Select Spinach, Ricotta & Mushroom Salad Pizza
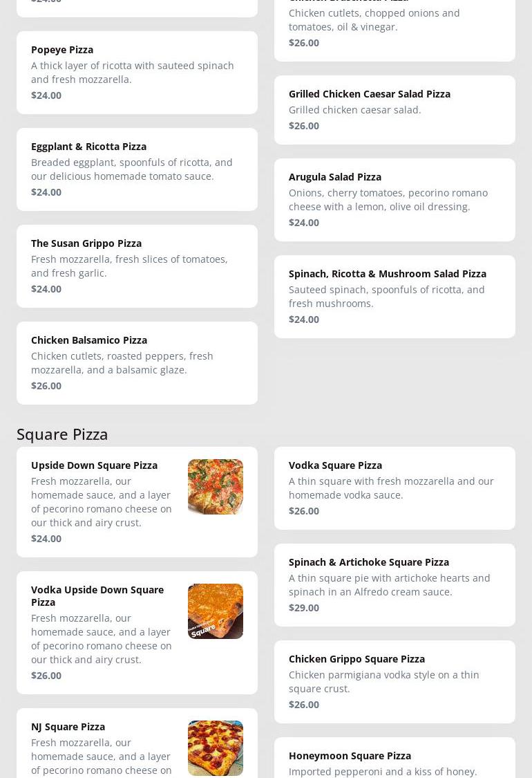The image size is (532, 778). click(395, 297)
